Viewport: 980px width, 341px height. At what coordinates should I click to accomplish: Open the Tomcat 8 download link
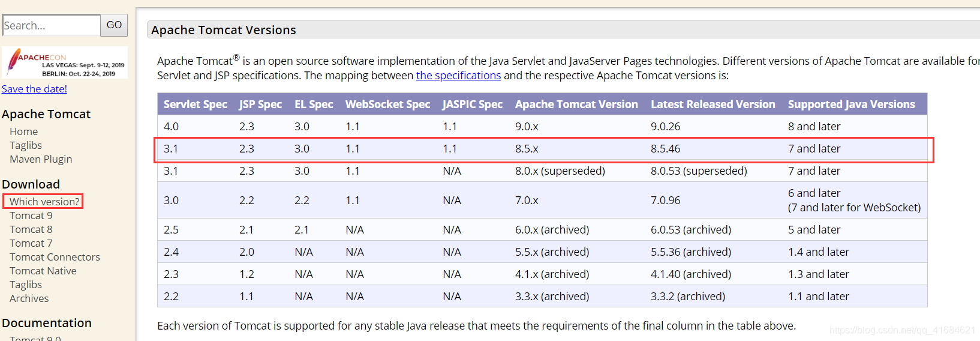(31, 229)
